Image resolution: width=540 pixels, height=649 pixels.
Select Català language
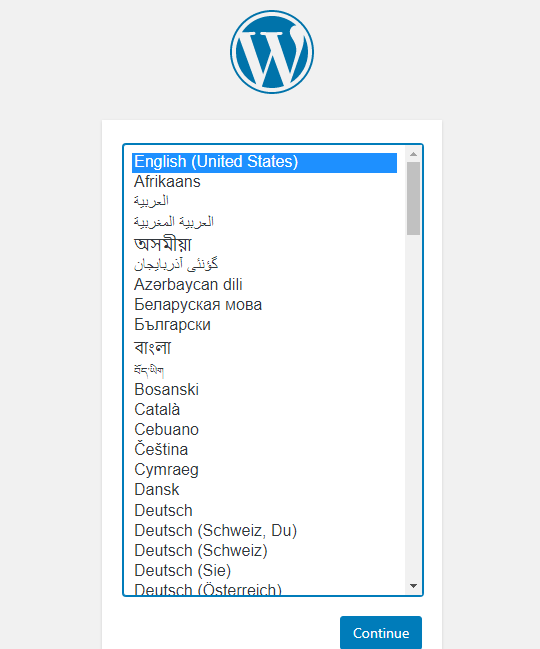(x=264, y=410)
